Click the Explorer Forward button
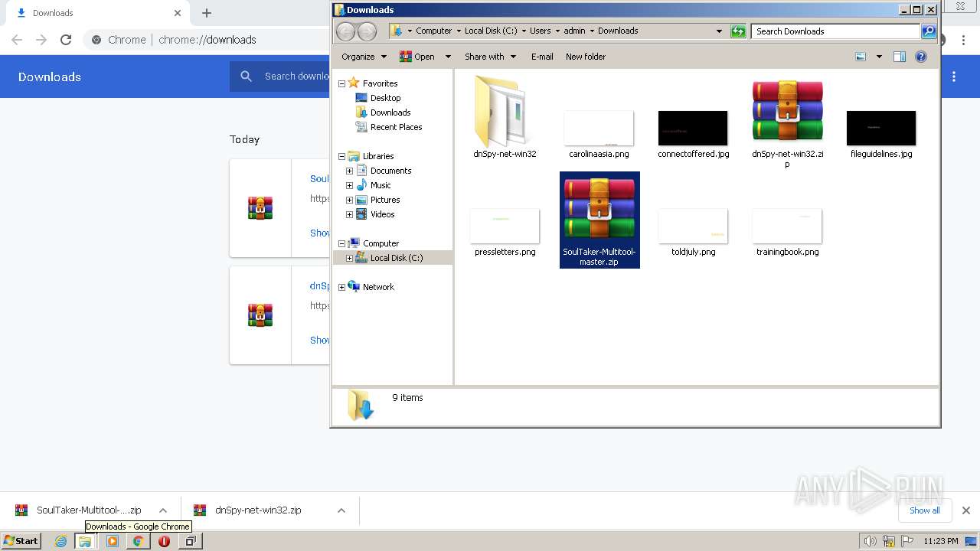The height and width of the screenshot is (551, 980). (x=367, y=31)
